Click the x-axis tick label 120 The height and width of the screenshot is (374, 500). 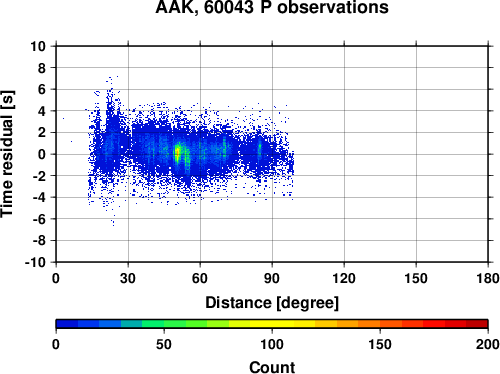(344, 278)
